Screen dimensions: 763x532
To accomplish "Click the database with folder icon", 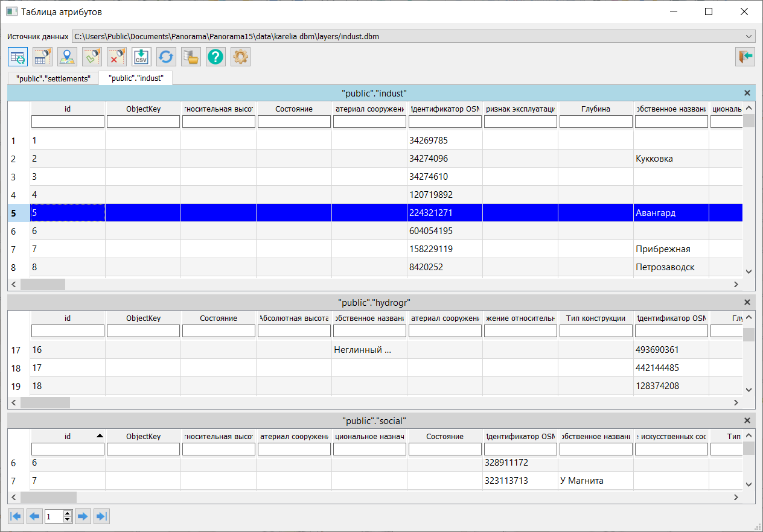I will coord(191,57).
